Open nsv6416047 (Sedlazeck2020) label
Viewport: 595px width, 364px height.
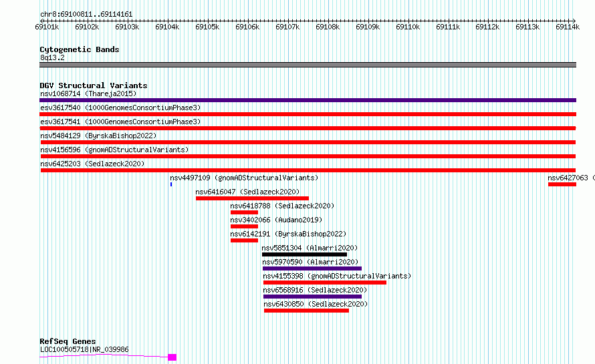pyautogui.click(x=247, y=192)
